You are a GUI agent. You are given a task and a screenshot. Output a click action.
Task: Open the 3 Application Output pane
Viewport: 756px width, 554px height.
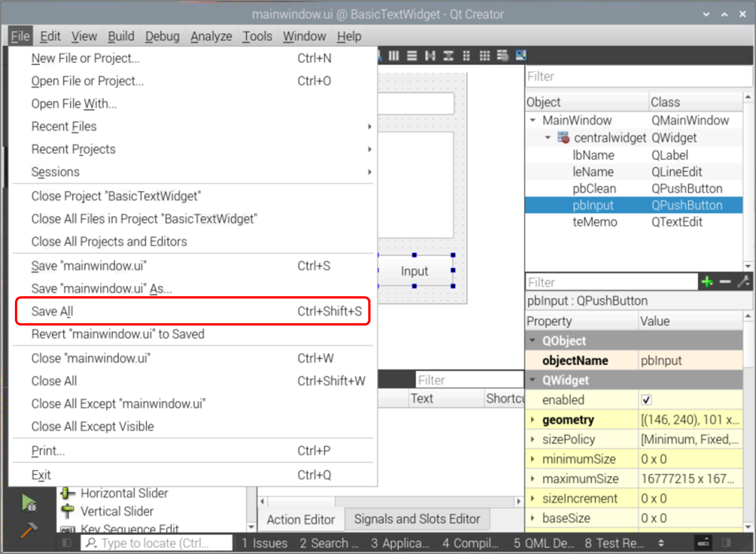coord(400,543)
